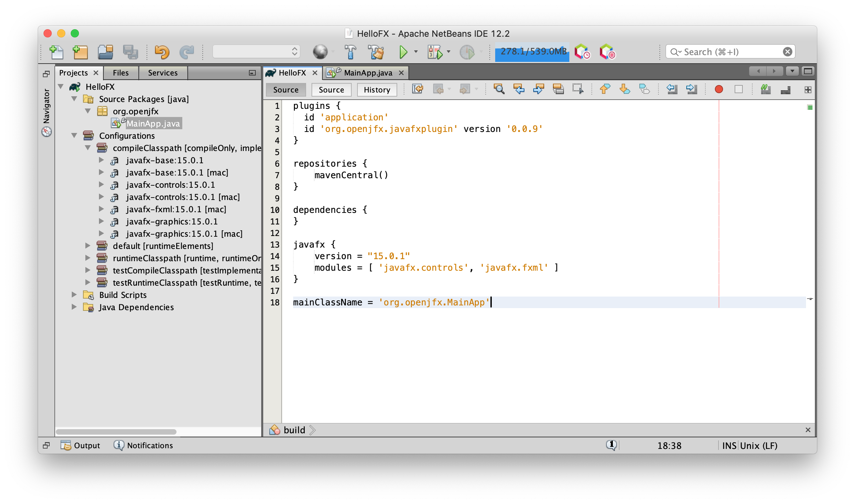Click the Find Selection magnifier icon

pos(499,89)
